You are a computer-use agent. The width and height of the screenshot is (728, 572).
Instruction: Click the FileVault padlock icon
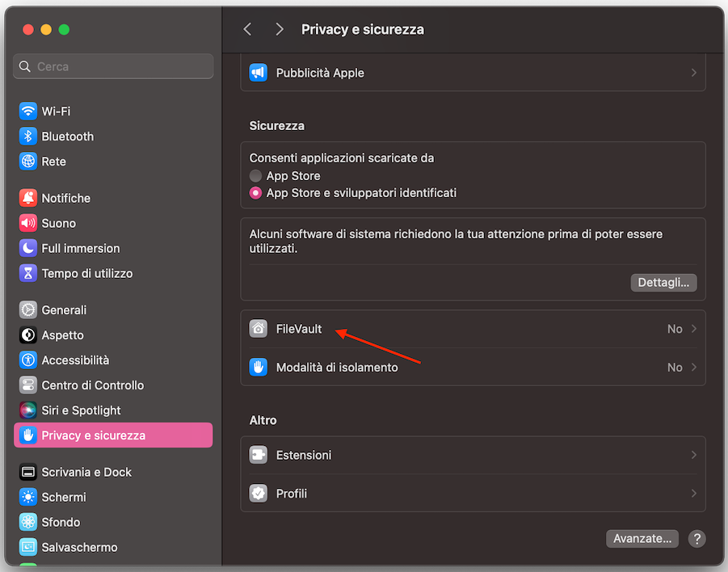[x=257, y=328]
